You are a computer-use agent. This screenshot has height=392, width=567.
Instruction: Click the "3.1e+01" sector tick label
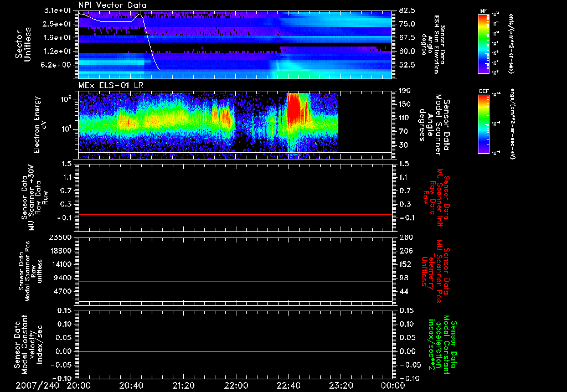(58, 11)
